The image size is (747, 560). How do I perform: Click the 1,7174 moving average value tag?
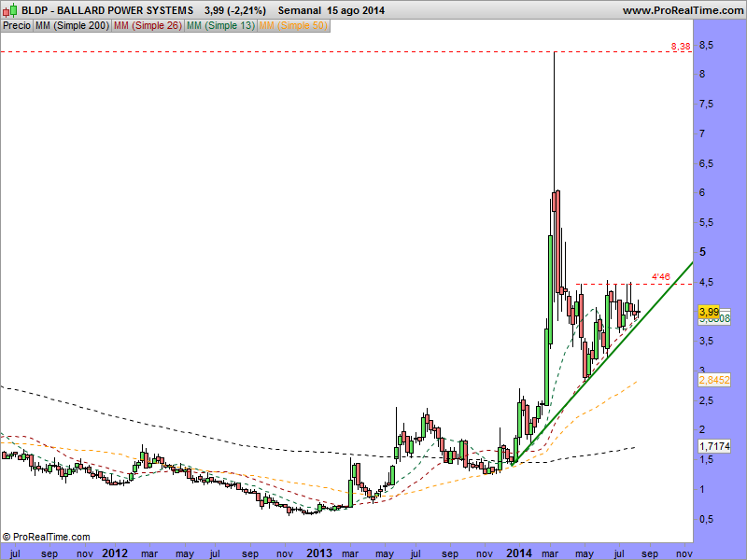point(714,446)
